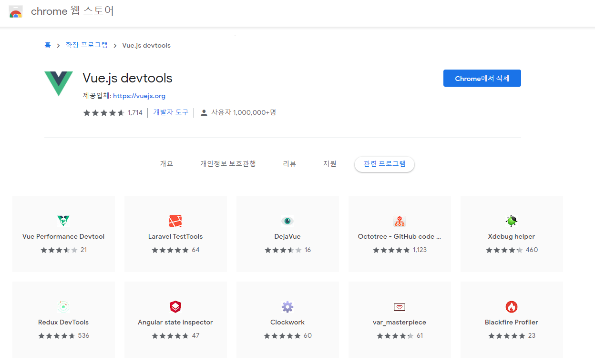
Task: Click the Vue.js devtools star rating
Action: tap(104, 113)
